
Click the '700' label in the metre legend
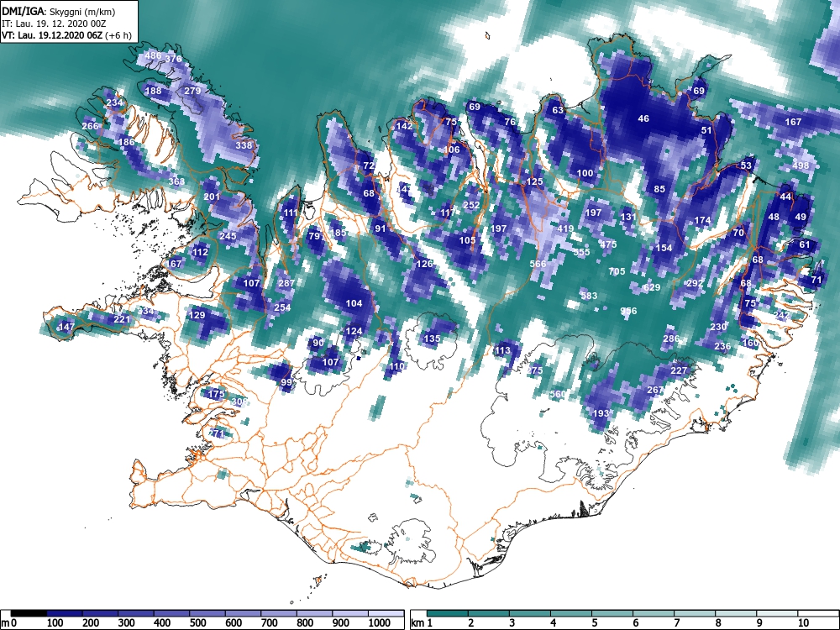(269, 623)
